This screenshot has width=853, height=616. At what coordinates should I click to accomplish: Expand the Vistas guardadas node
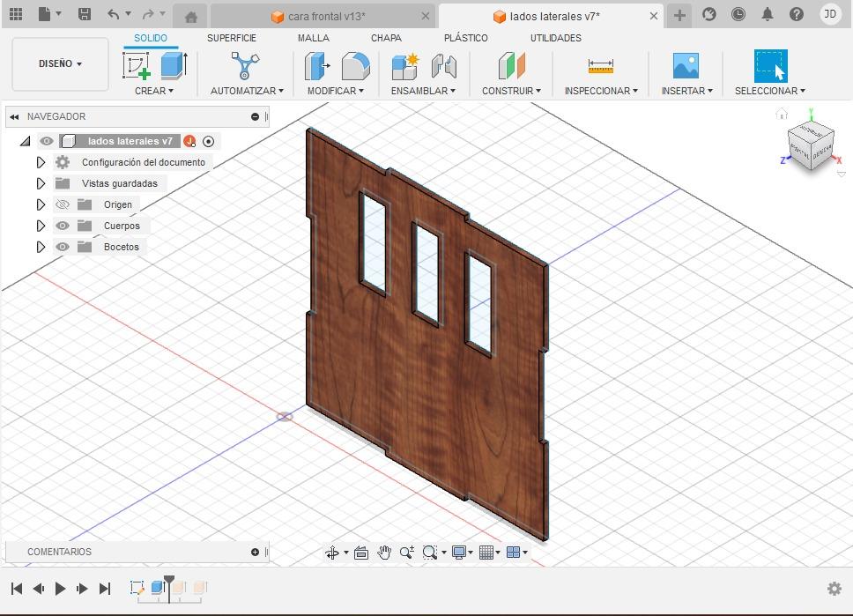coord(41,183)
